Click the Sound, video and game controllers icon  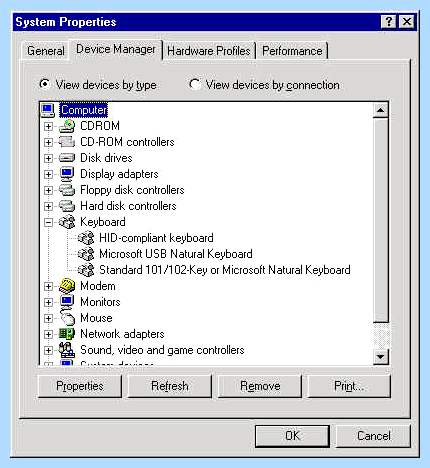[x=67, y=350]
